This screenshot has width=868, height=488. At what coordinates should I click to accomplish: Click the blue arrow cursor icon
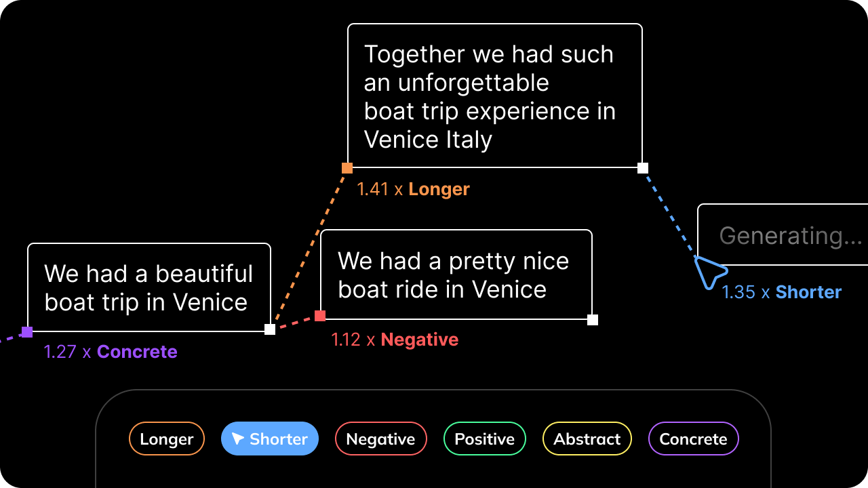[709, 272]
